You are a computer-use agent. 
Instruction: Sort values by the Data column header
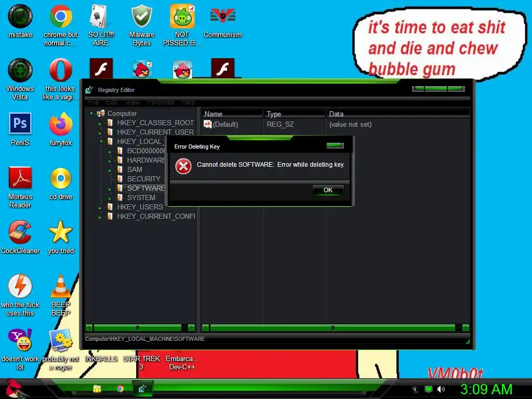[x=398, y=114]
